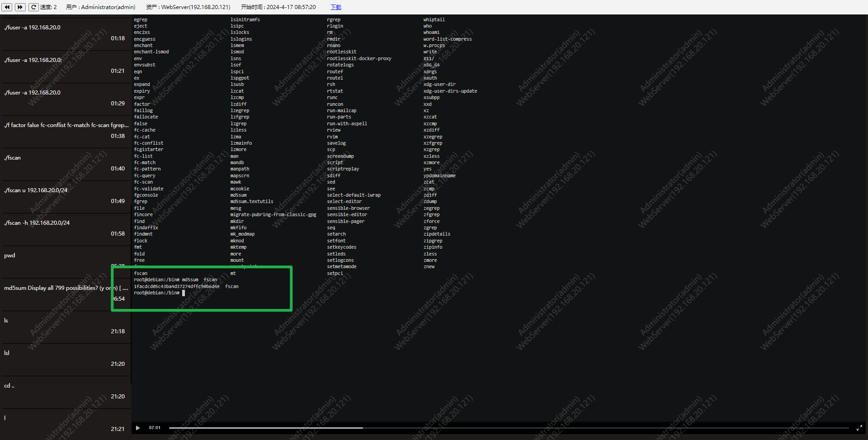
Task: Select the './fscan -h 192.168.20.0/24' command entry
Action: click(x=66, y=228)
